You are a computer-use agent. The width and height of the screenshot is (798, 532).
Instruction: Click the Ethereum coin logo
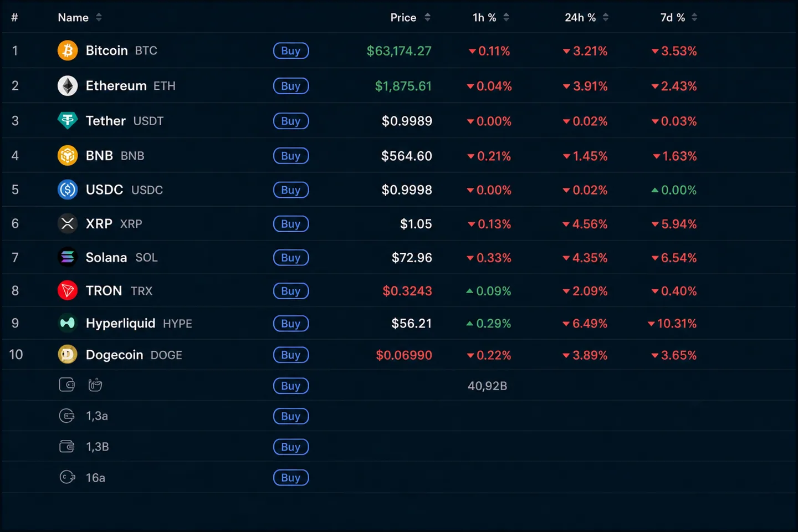click(68, 86)
